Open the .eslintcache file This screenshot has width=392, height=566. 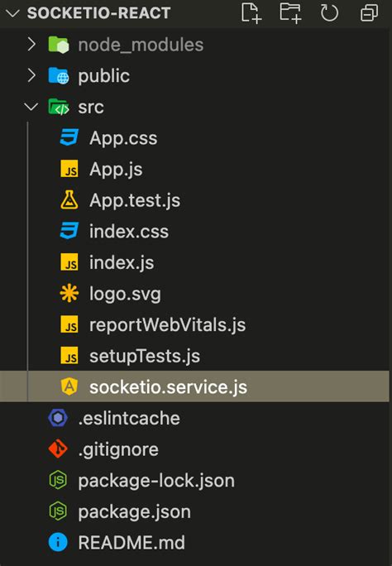pyautogui.click(x=129, y=418)
